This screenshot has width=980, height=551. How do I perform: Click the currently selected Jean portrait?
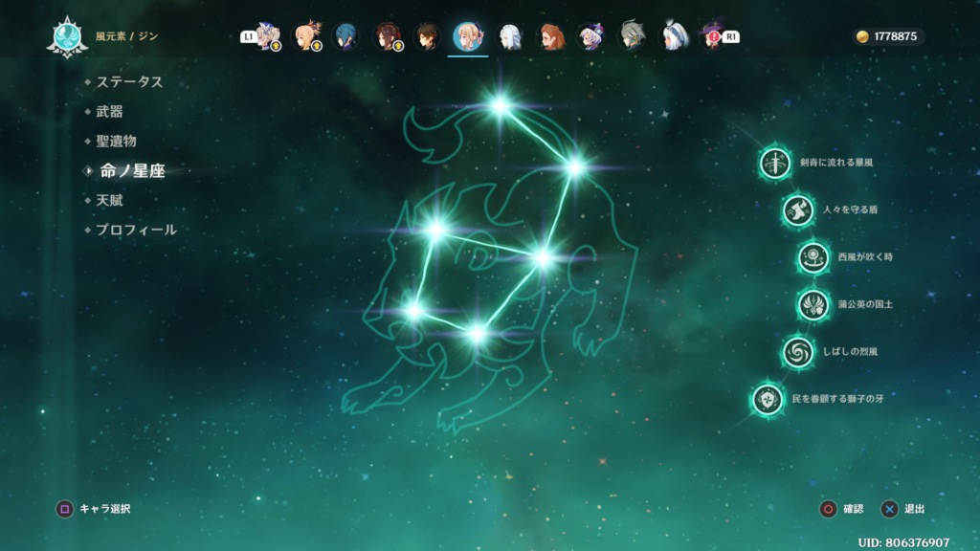click(x=468, y=36)
